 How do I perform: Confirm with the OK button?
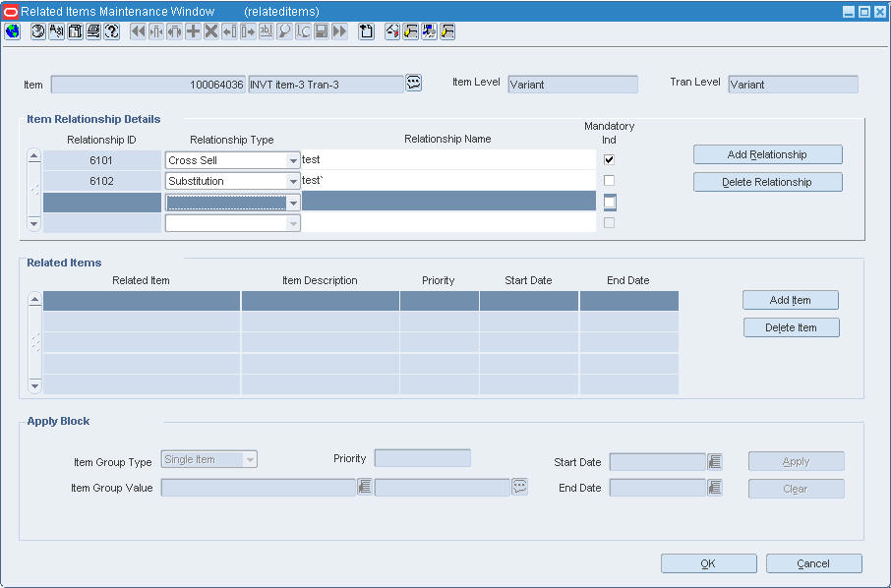709,563
